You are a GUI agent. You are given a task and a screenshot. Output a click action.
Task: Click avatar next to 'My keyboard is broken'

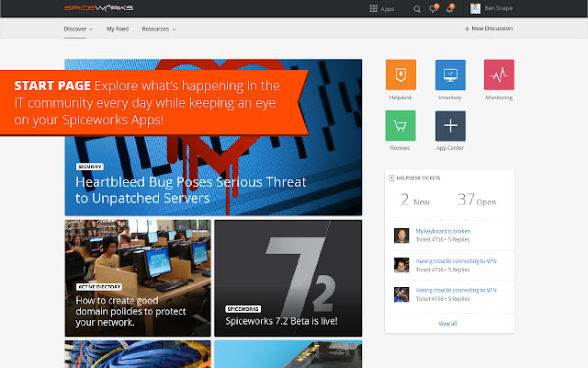click(x=401, y=236)
